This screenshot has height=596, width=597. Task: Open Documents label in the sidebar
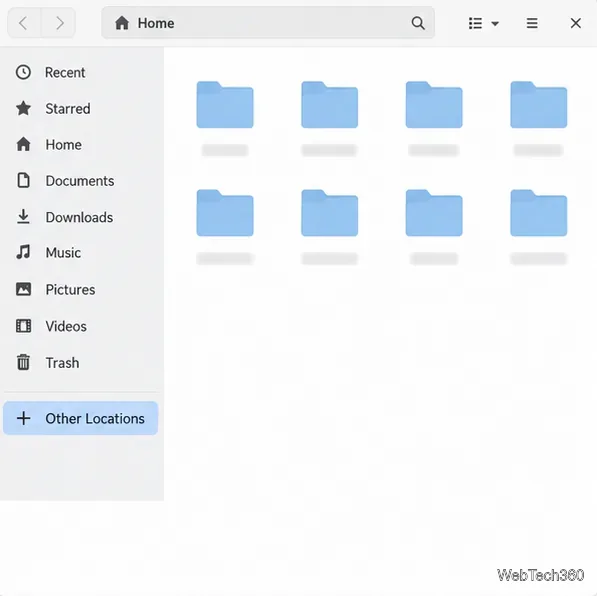[x=80, y=181]
